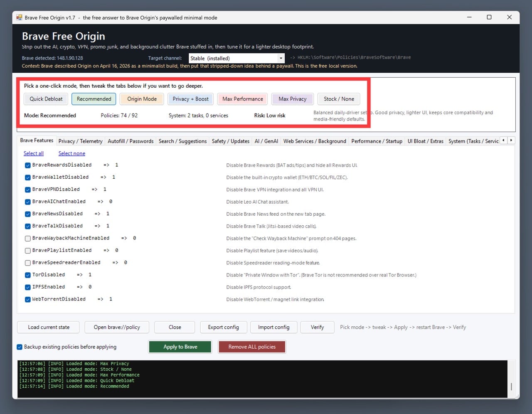Export config to a file
This screenshot has width=532, height=414.
click(x=224, y=327)
